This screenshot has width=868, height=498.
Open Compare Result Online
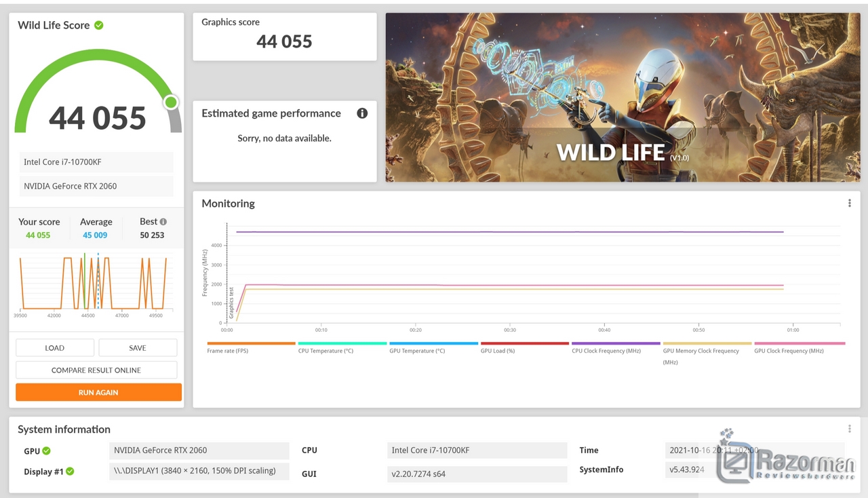coord(96,370)
